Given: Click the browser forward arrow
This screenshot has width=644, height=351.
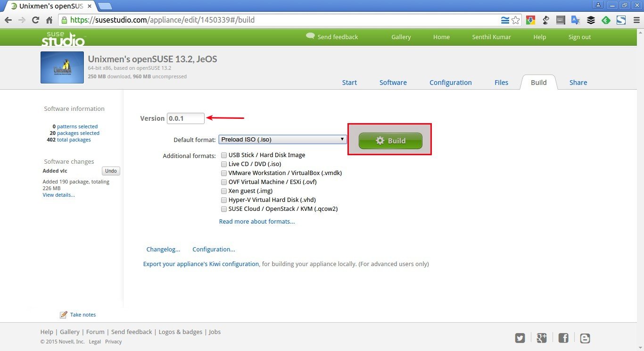Looking at the screenshot, I should (22, 20).
